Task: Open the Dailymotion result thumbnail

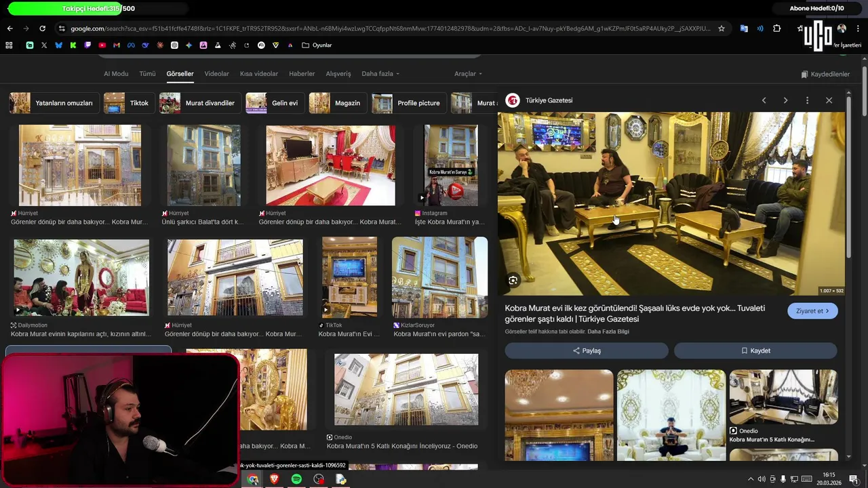Action: [x=81, y=277]
